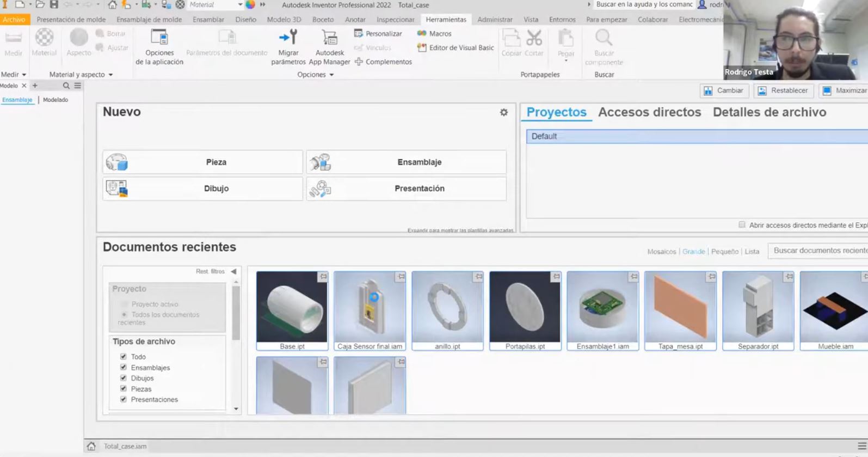
Task: Pin the Base.ipt recent document
Action: [323, 277]
